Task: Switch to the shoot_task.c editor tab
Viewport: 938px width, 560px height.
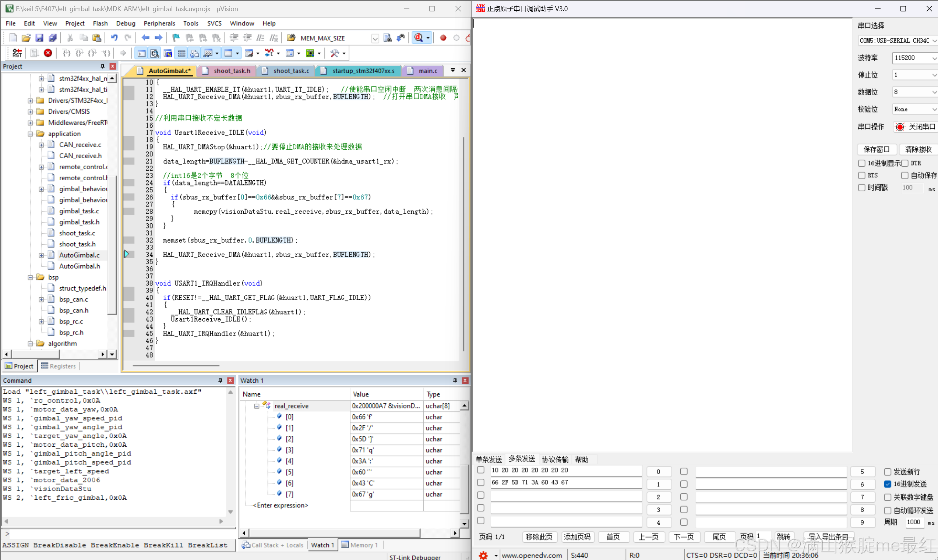Action: tap(291, 71)
